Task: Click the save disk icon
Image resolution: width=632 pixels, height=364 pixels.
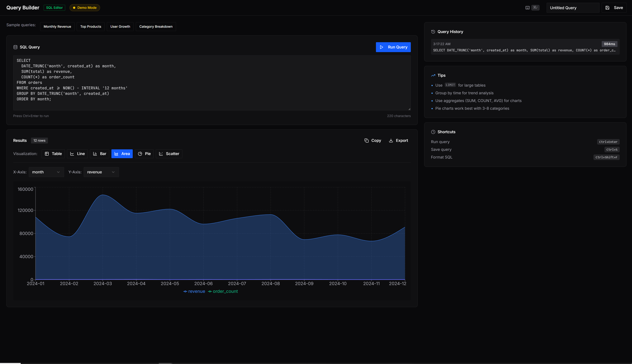Action: (607, 8)
